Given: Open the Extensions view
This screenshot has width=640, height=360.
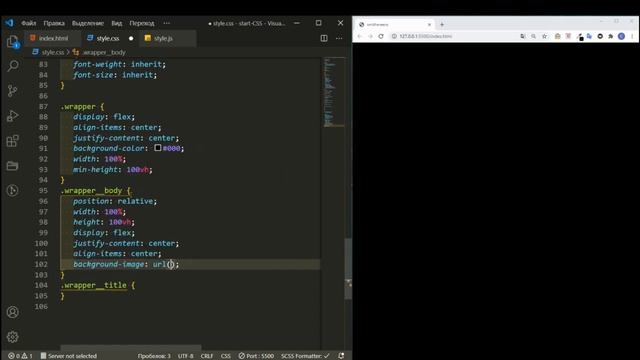Looking at the screenshot, I should click(13, 141).
